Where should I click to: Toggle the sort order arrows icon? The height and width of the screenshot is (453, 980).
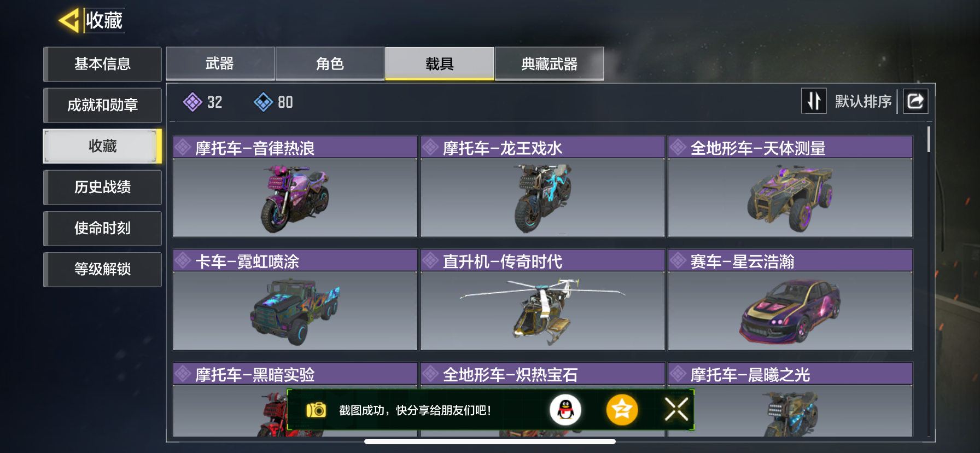tap(814, 101)
